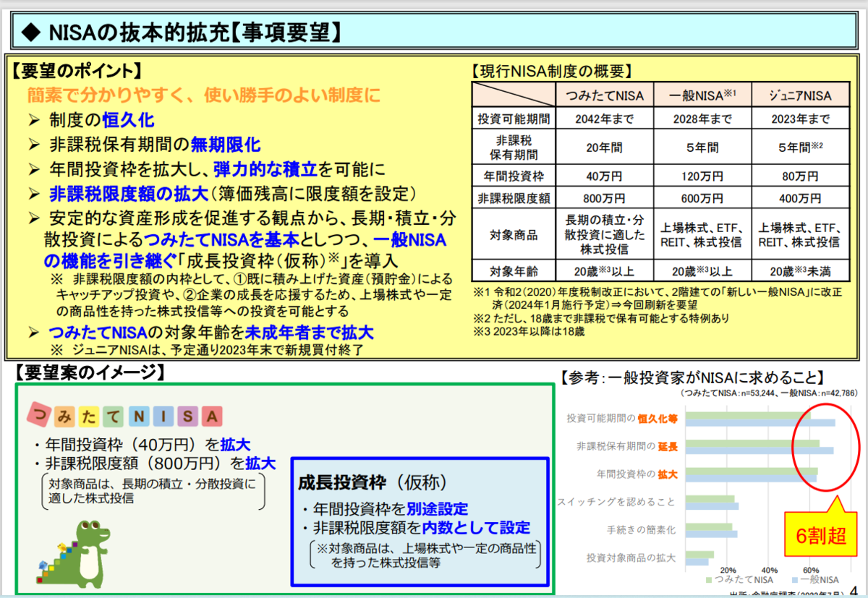Click the table cell 120万円

click(702, 174)
